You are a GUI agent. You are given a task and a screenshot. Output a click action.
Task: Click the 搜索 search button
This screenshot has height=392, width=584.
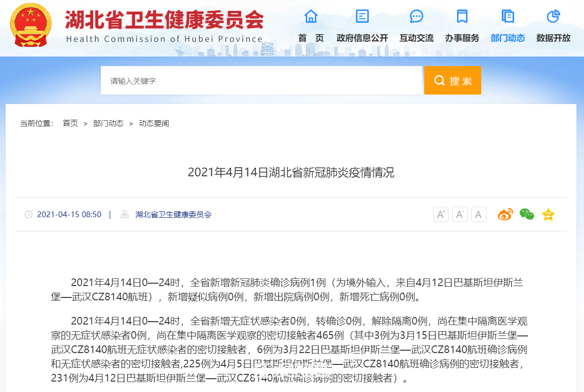click(x=453, y=80)
